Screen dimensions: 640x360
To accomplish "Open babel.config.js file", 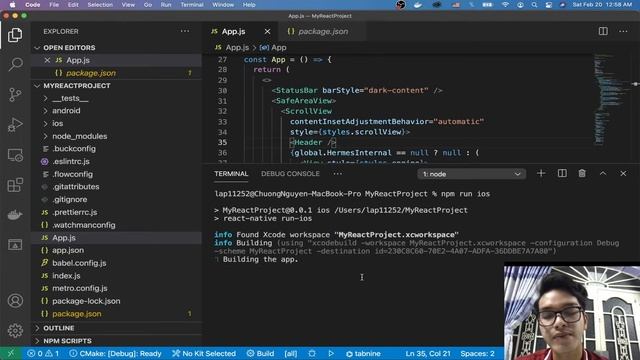I will point(116,263).
